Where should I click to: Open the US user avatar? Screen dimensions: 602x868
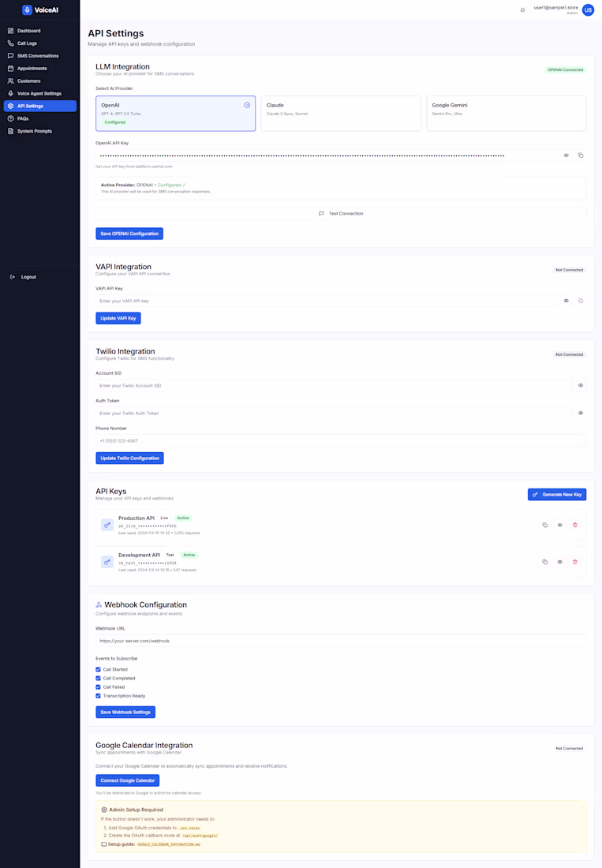click(x=588, y=10)
